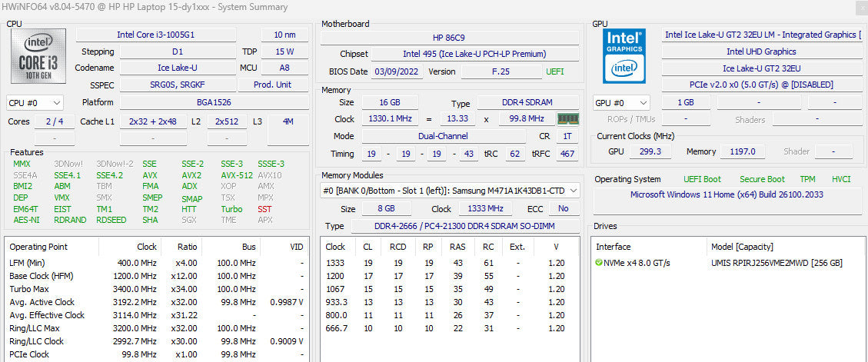868x362 pixels.
Task: Click the red SST feature label
Action: pos(264,209)
